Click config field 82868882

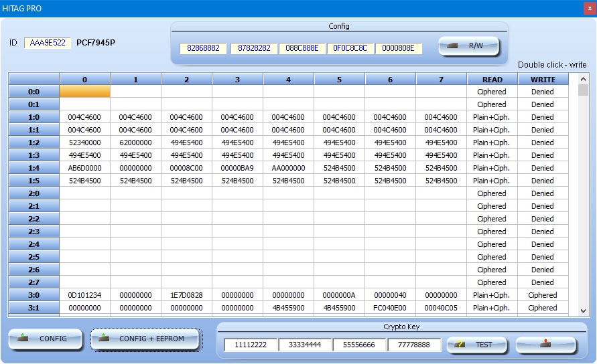tap(203, 48)
